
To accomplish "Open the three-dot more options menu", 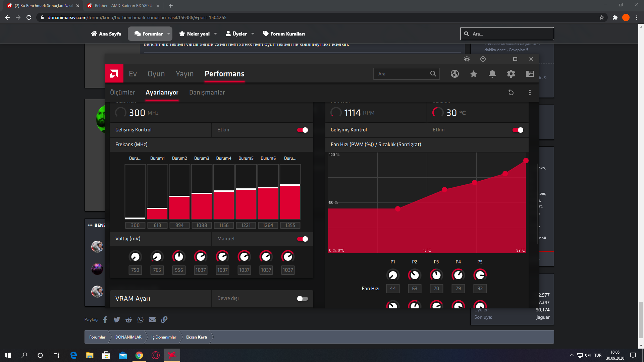I will [x=530, y=93].
